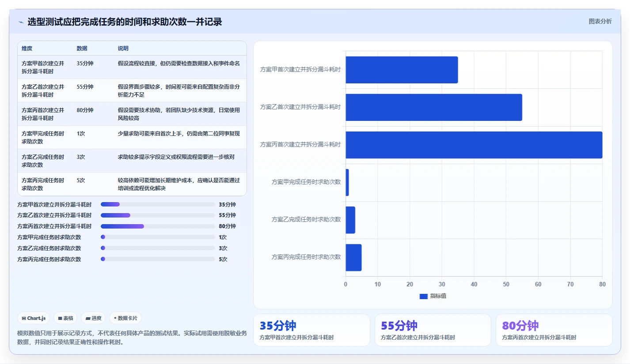Screen dimensions: 630x364
Task: Toggle the 指标值 legend swatch in the chart
Action: coord(424,296)
